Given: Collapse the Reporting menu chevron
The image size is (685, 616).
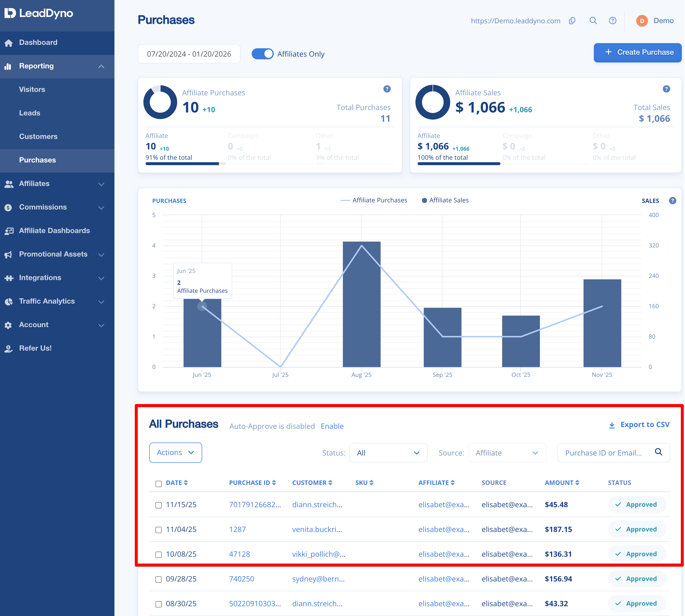Looking at the screenshot, I should tap(101, 66).
